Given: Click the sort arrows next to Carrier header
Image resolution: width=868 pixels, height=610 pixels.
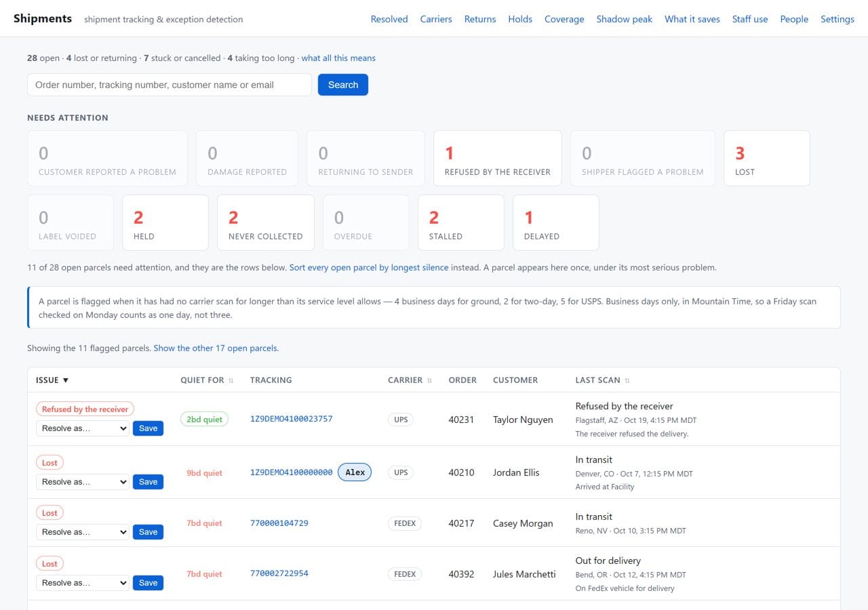Looking at the screenshot, I should 429,381.
